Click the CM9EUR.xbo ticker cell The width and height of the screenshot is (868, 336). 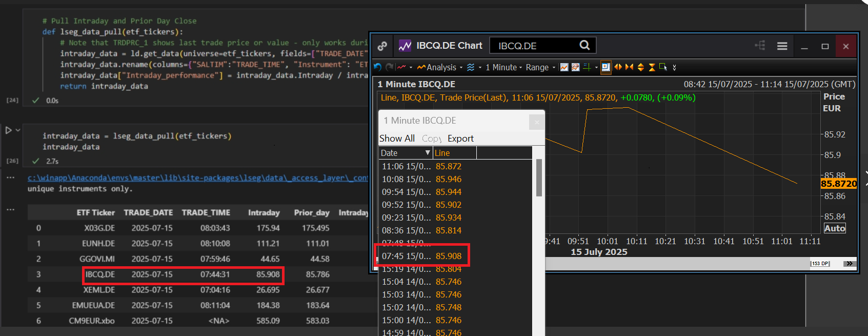tap(92, 321)
